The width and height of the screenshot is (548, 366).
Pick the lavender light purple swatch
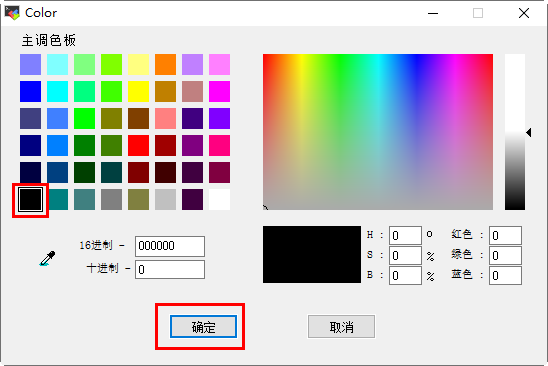[192, 64]
